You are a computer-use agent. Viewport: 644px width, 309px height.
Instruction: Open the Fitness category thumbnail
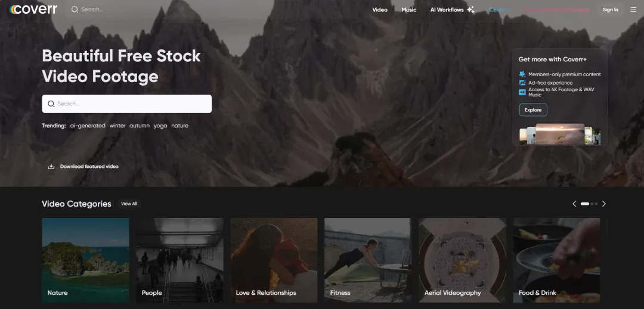click(x=367, y=261)
